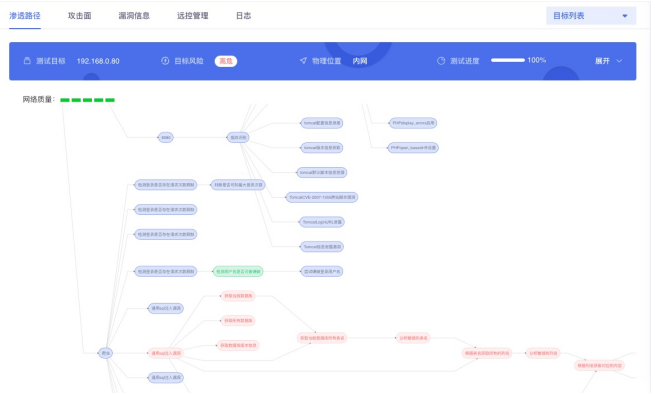The height and width of the screenshot is (394, 655).
Task: Click the target risk icon next to 目标风险
Action: click(x=165, y=61)
